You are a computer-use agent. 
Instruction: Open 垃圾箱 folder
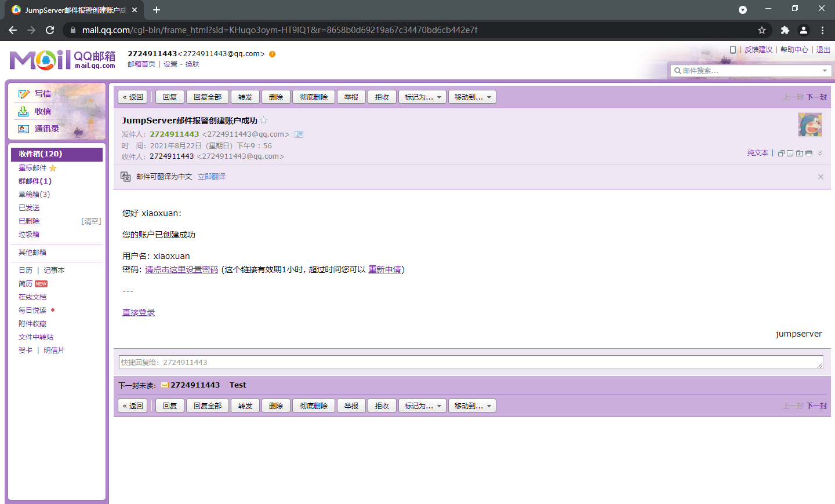[29, 235]
